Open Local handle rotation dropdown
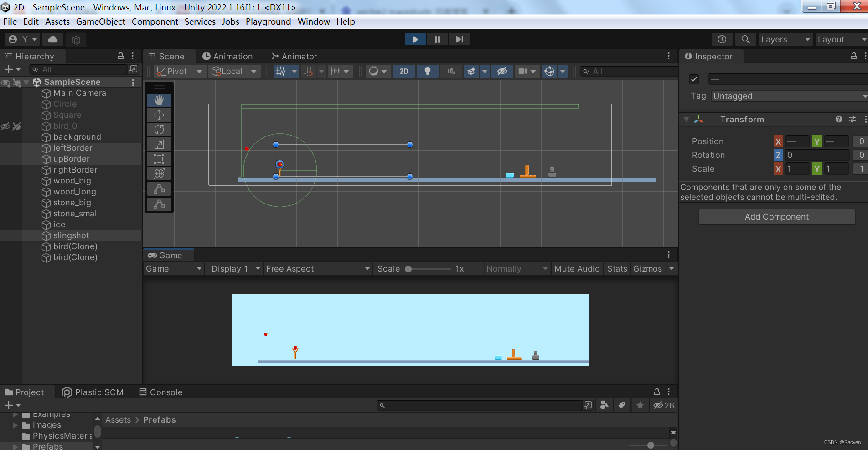868x450 pixels. 234,71
